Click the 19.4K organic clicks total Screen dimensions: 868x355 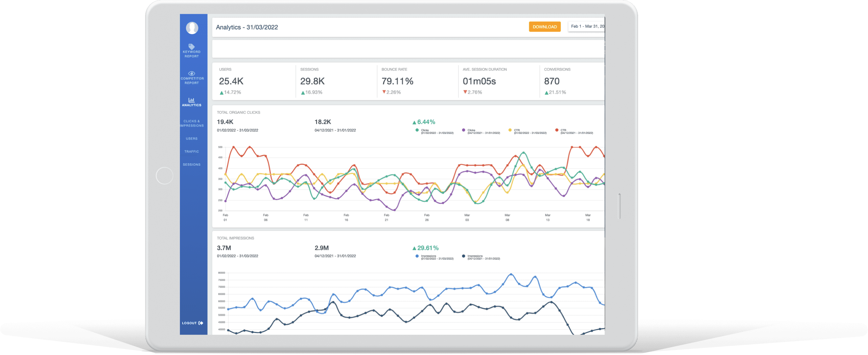(225, 122)
